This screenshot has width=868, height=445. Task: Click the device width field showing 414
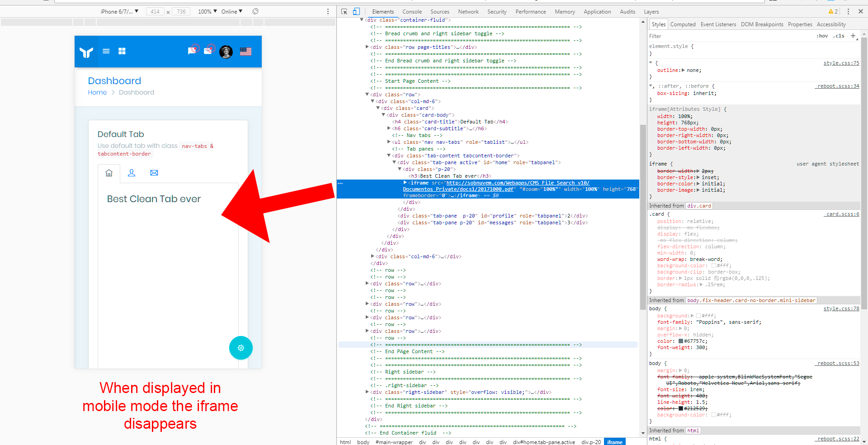click(x=155, y=11)
